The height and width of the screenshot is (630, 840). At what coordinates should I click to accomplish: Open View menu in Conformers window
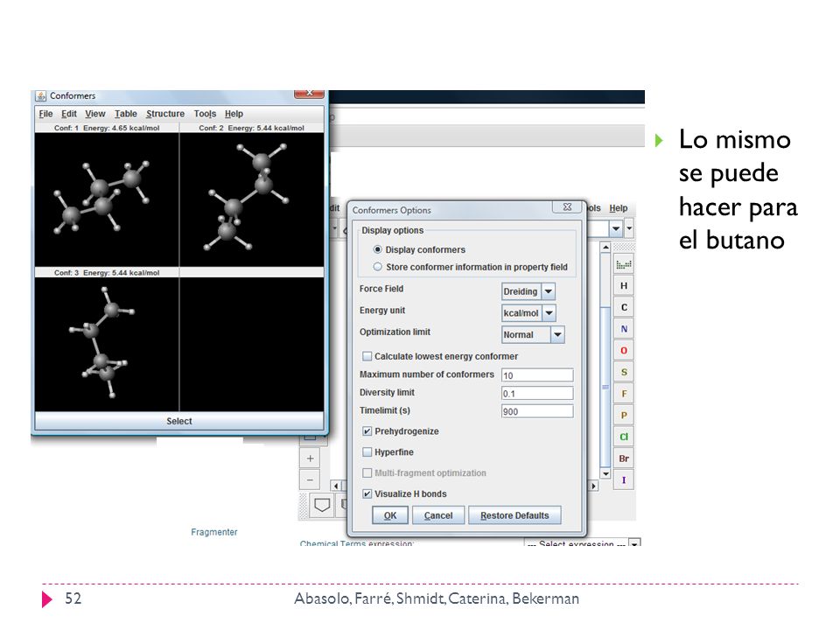[94, 114]
